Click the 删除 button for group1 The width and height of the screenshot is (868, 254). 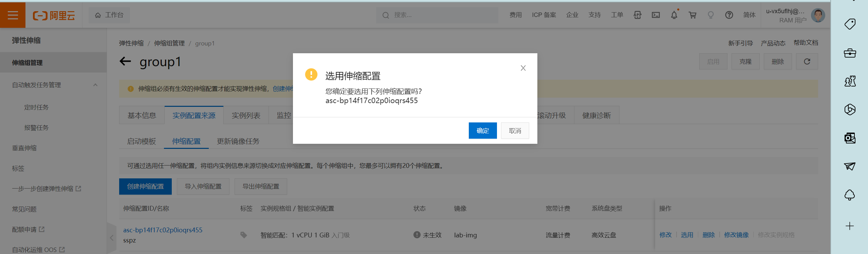[778, 61]
